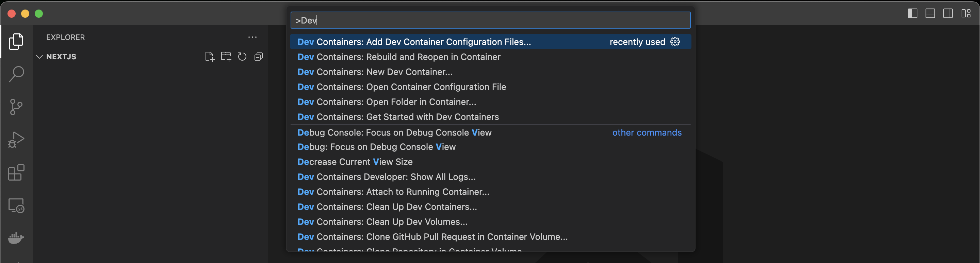This screenshot has width=980, height=263.
Task: Open Explorer Views and More Actions menu
Action: 252,37
